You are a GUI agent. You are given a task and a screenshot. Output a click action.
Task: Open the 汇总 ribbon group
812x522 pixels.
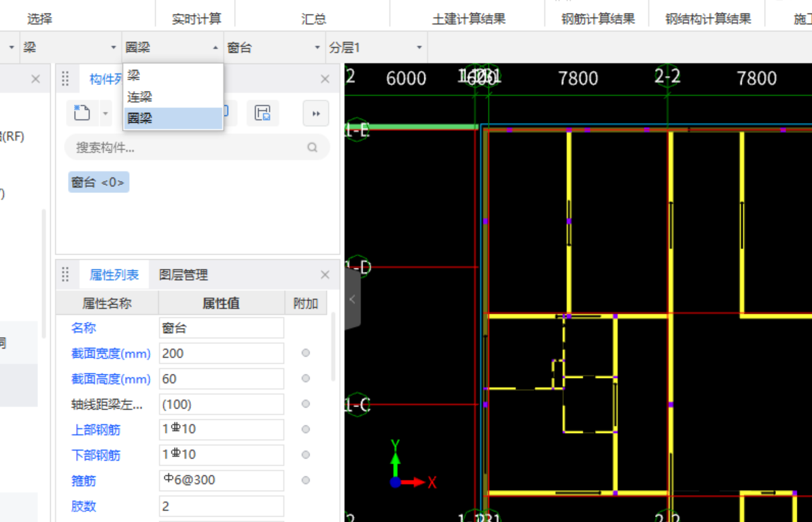click(314, 19)
